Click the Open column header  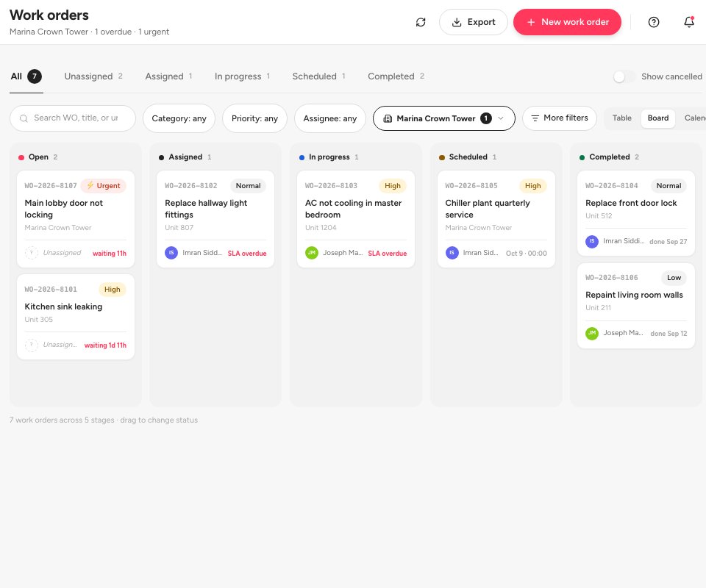coord(38,157)
